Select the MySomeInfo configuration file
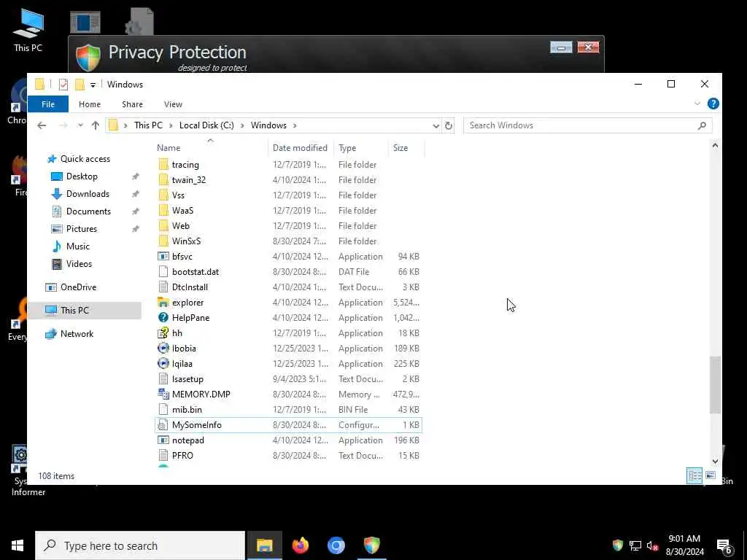The width and height of the screenshot is (747, 560). pos(289,425)
